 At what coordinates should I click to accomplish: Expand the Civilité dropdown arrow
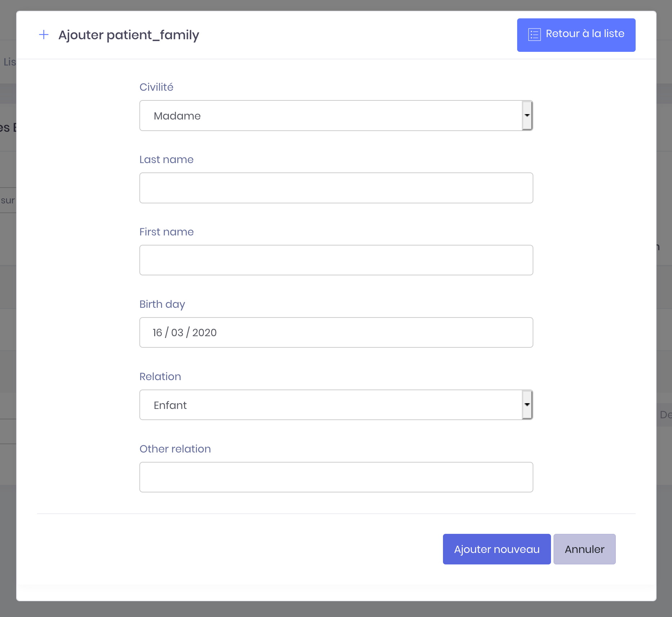pos(527,116)
